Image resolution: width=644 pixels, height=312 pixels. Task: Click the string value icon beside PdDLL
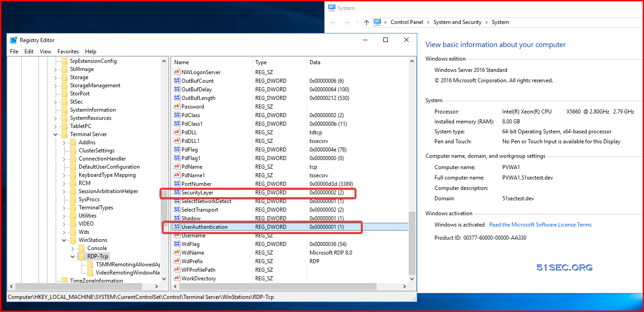click(177, 132)
